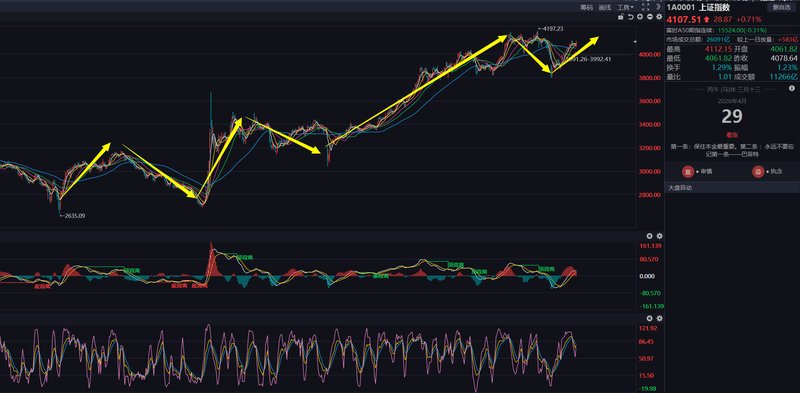
Task: Undo with the curved arrow icon
Action: 631,17
